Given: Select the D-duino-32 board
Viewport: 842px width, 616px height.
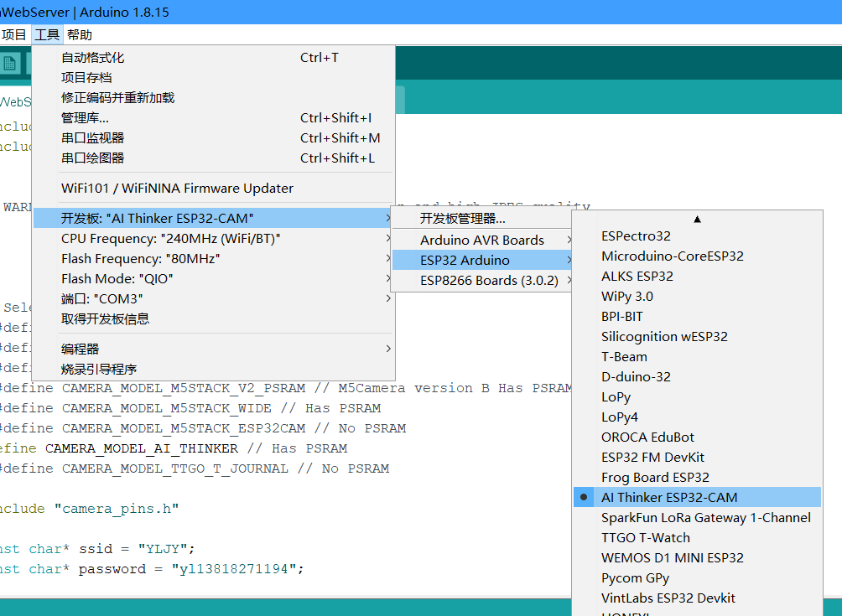Looking at the screenshot, I should coord(697,376).
